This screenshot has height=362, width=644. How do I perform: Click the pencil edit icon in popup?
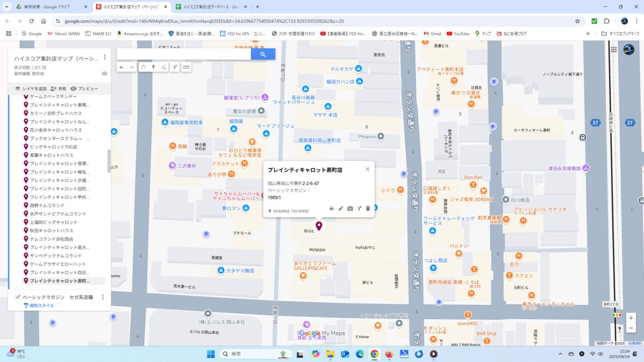pyautogui.click(x=341, y=209)
